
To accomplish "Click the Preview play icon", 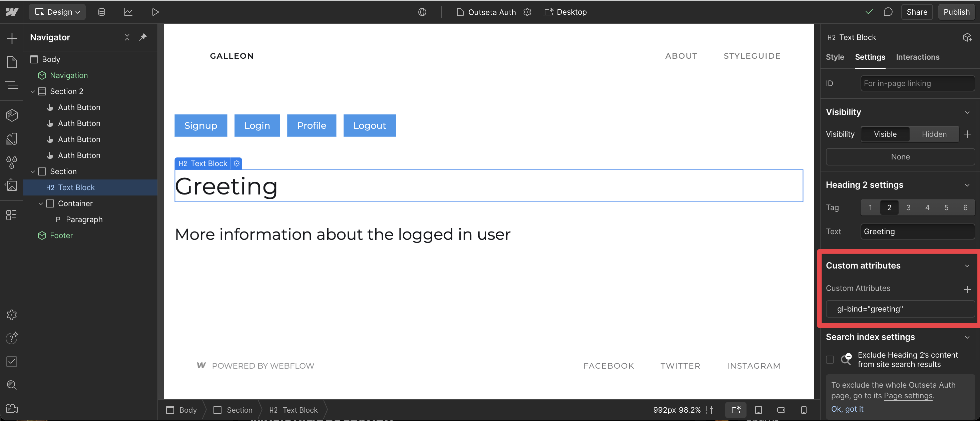I will (155, 12).
